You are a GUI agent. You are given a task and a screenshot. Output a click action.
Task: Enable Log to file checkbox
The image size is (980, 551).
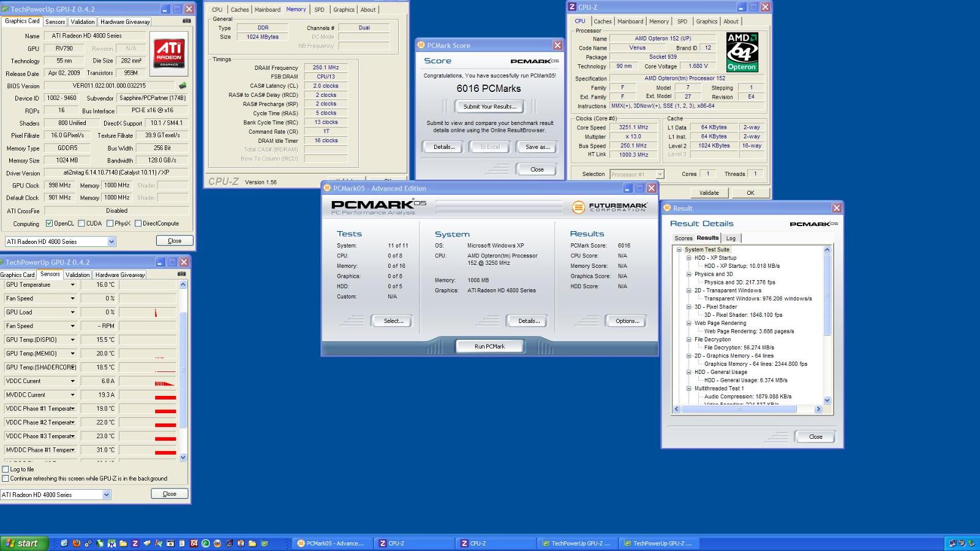click(x=6, y=469)
